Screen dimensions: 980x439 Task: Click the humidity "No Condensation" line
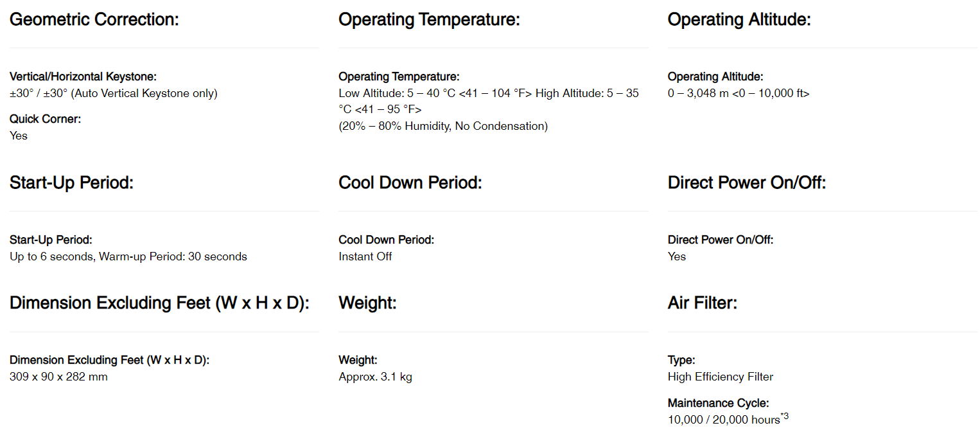click(x=443, y=126)
